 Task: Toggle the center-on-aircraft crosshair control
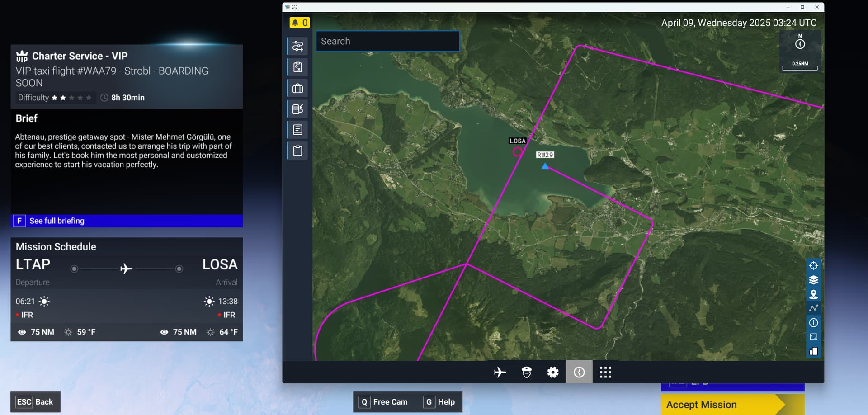813,265
